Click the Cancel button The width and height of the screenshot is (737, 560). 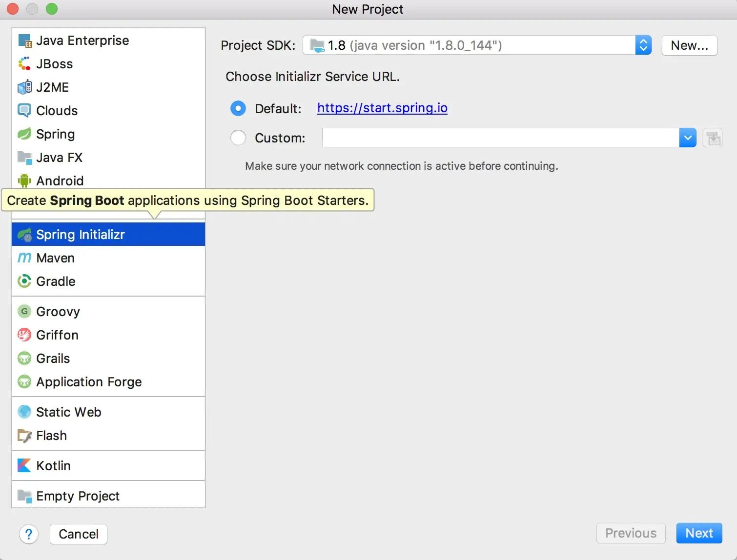click(79, 534)
